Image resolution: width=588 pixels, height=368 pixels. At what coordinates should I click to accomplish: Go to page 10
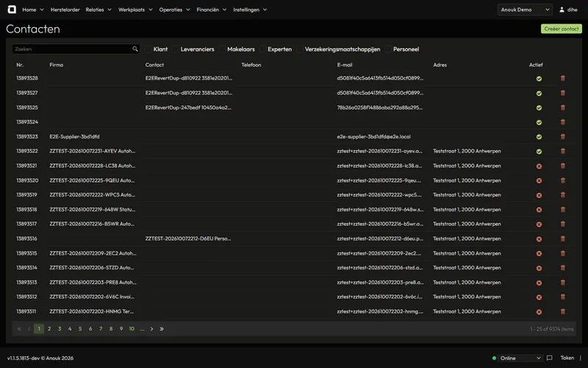(x=132, y=329)
